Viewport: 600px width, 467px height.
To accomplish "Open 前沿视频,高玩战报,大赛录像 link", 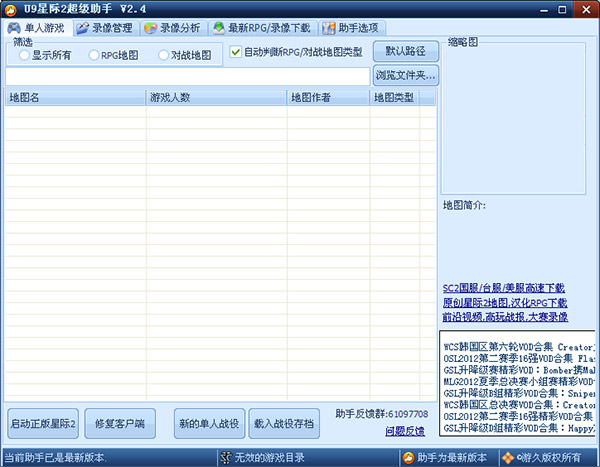I will click(505, 317).
